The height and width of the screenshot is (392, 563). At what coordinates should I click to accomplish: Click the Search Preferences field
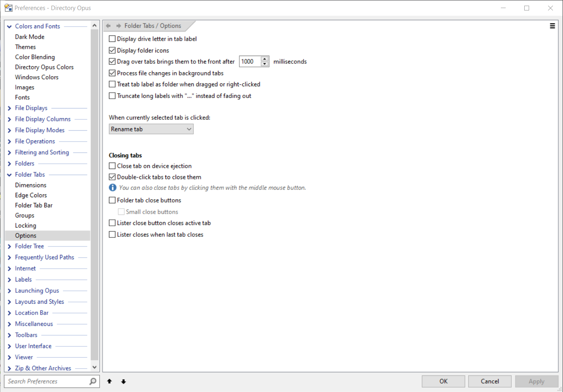tap(47, 381)
